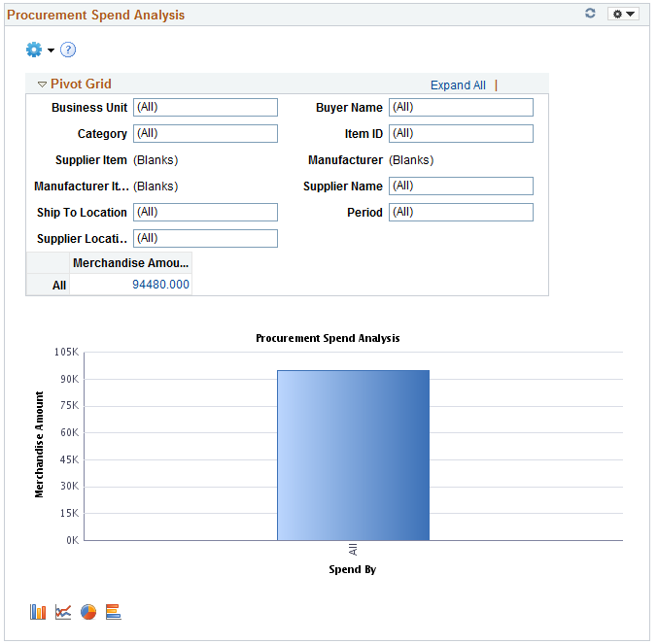Click the Pivot Grid heading text
This screenshot has width=658, height=644.
coord(81,84)
